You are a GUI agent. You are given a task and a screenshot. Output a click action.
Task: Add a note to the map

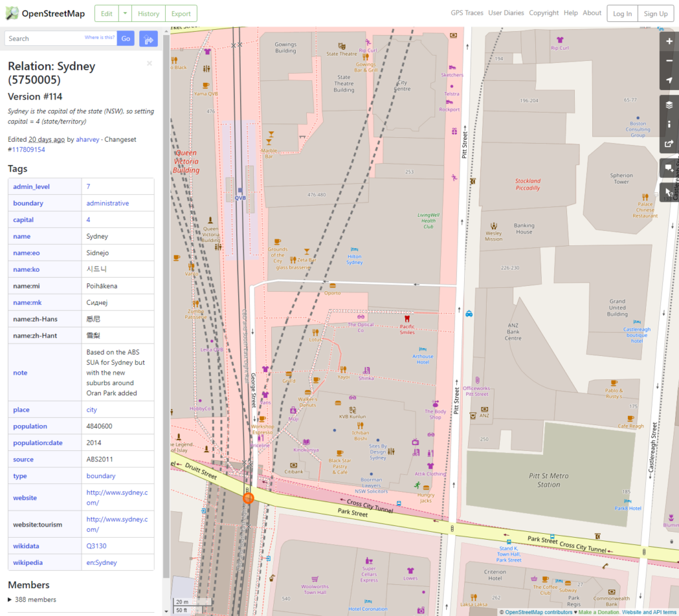pos(669,168)
